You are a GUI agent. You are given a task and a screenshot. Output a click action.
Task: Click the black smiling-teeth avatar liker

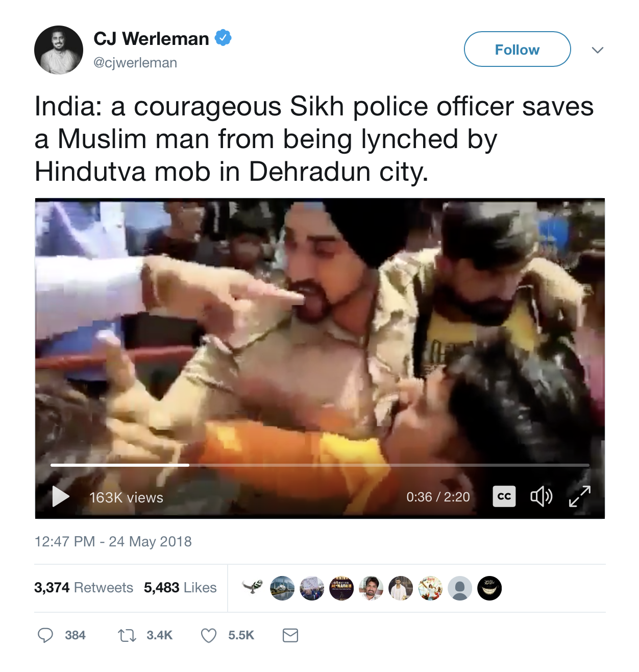pyautogui.click(x=489, y=588)
